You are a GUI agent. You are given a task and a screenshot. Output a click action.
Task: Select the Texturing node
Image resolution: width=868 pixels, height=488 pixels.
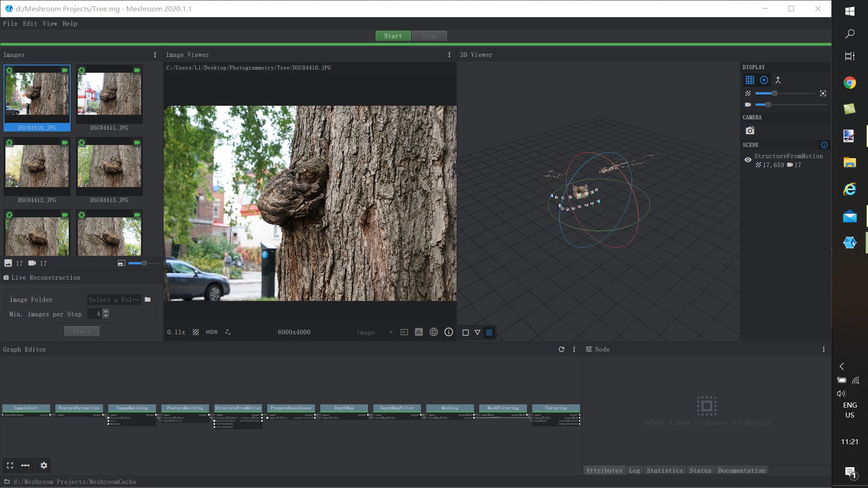[556, 408]
